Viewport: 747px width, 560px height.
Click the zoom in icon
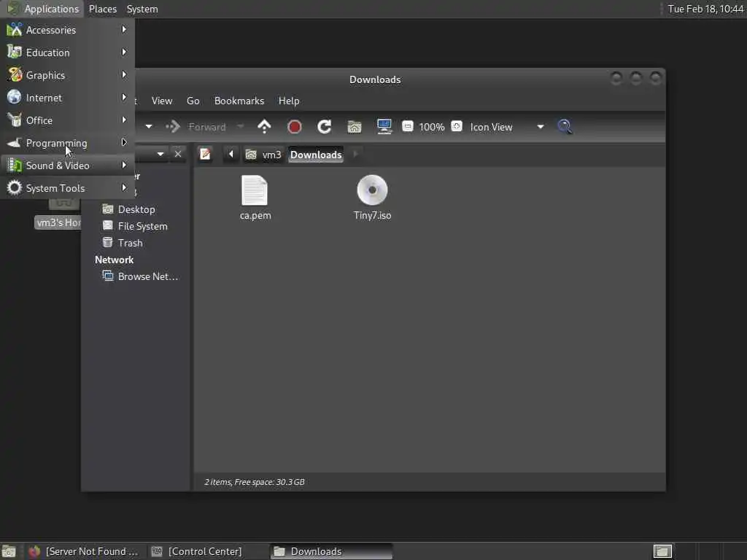pyautogui.click(x=457, y=126)
